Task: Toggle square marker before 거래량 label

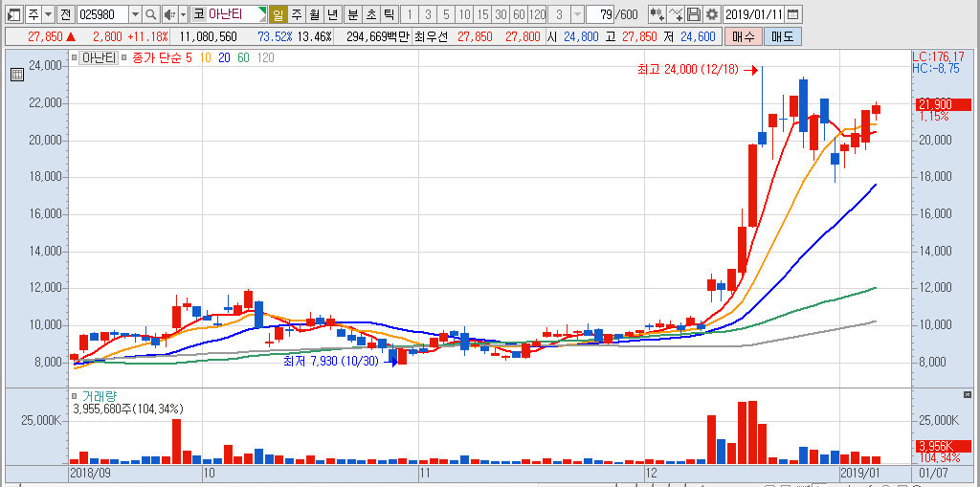Action: pyautogui.click(x=74, y=396)
